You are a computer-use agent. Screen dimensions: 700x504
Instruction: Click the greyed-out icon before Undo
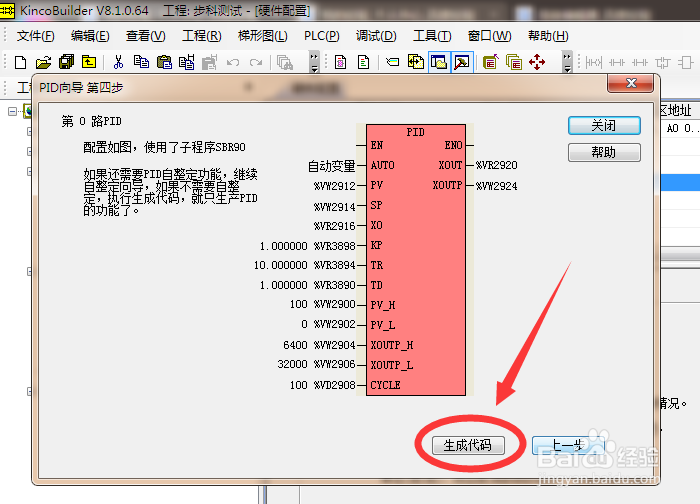pyautogui.click(x=209, y=62)
